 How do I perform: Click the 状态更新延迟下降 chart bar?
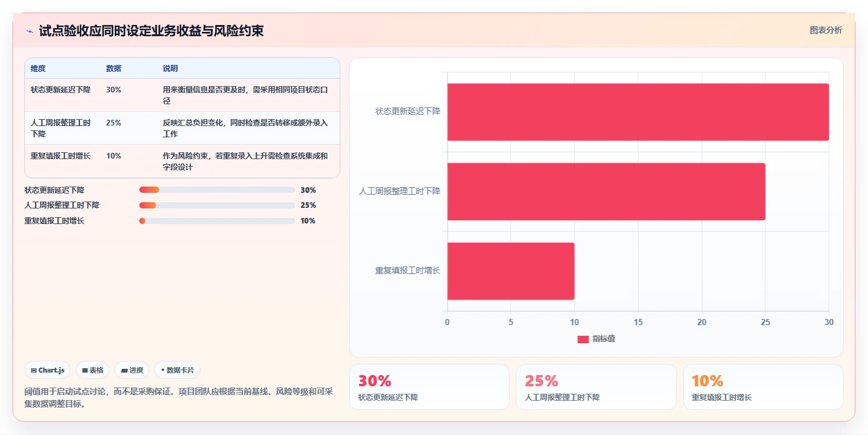638,112
